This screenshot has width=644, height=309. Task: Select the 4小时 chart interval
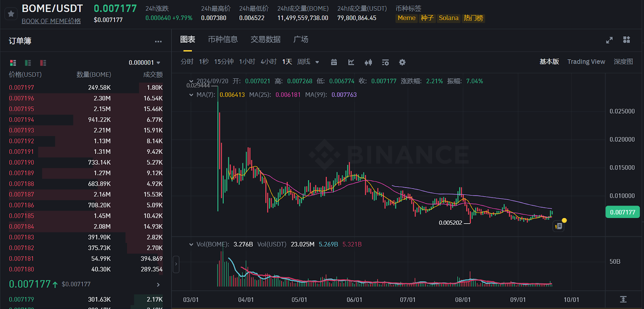click(269, 62)
